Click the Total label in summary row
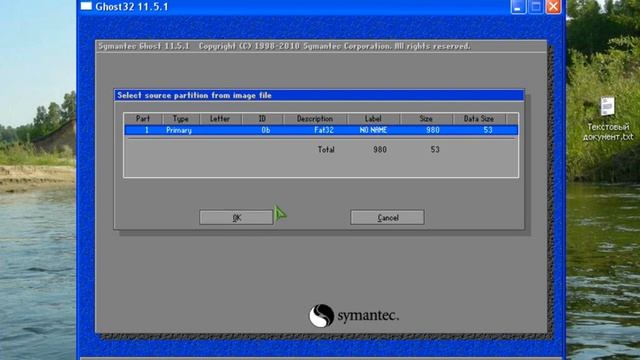 (x=326, y=149)
